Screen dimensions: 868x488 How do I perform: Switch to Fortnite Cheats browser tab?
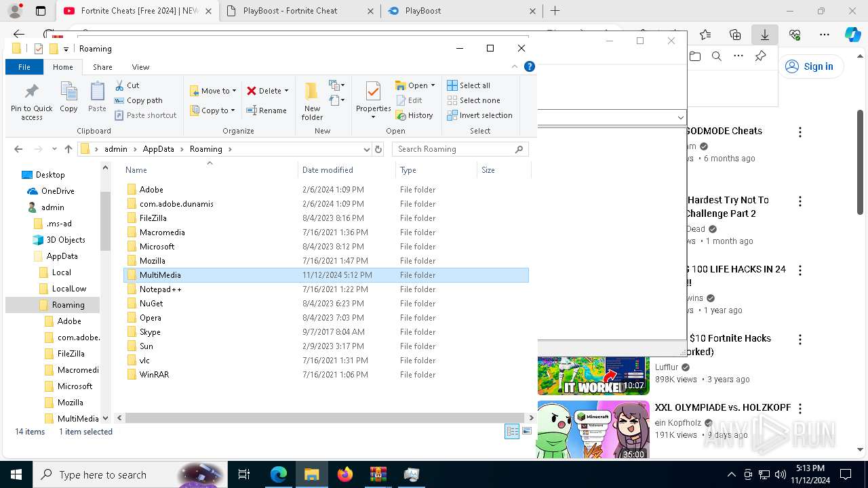pyautogui.click(x=138, y=11)
